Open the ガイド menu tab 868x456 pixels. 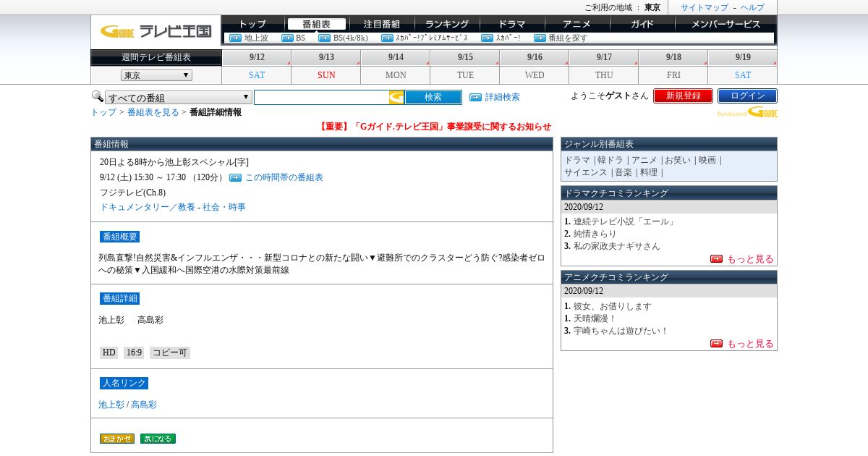click(642, 24)
